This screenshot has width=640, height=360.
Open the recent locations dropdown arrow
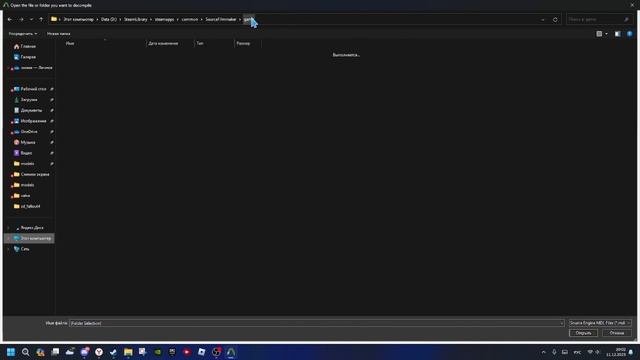pos(31,19)
